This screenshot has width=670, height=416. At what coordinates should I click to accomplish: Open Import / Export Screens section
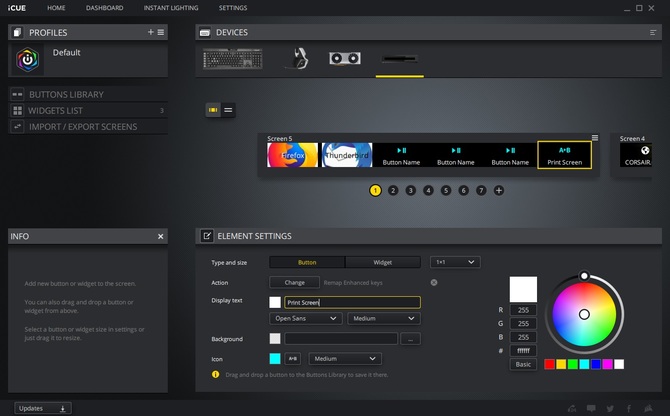click(88, 127)
